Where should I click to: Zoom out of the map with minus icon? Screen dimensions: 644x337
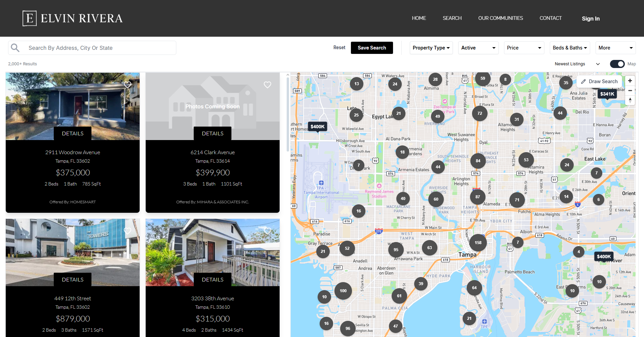click(630, 91)
